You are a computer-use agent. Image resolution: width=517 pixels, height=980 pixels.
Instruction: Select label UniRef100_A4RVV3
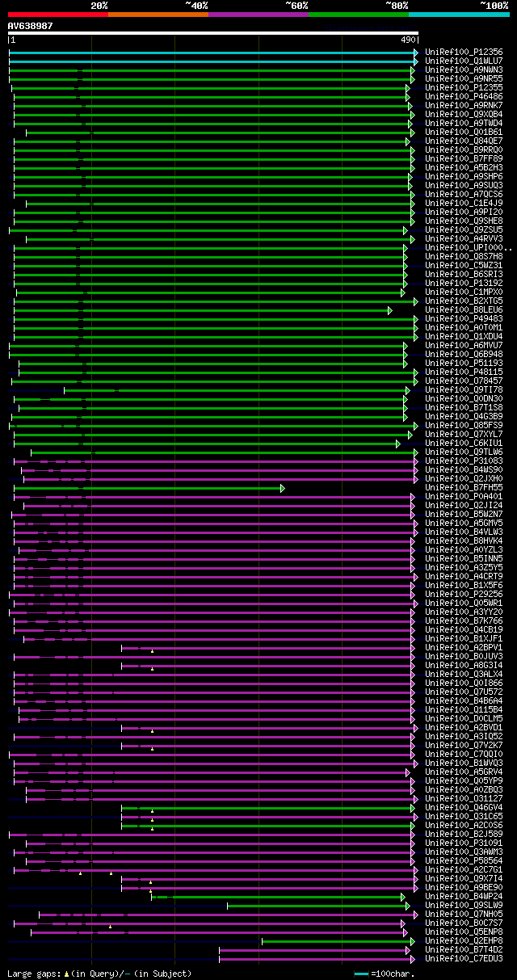coord(464,238)
